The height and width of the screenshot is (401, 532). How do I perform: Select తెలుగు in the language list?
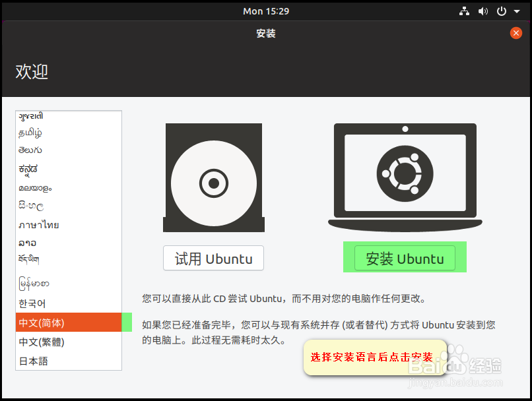point(69,150)
